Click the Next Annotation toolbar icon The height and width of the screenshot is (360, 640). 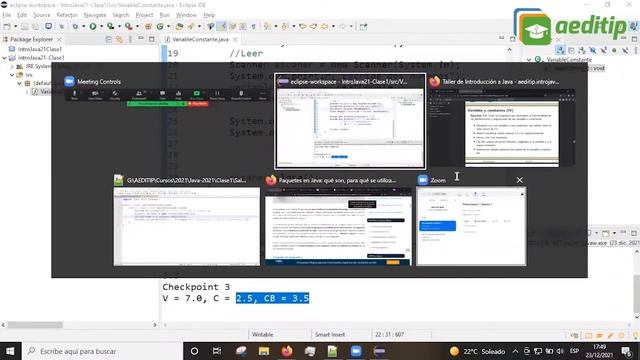tap(267, 27)
